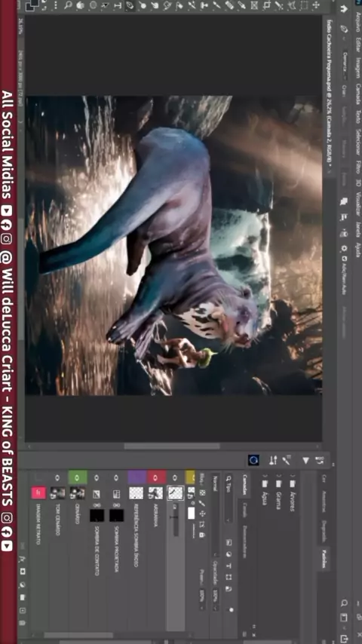Open the Normal blend mode dropdown
Image resolution: width=362 pixels, height=644 pixels.
(215, 516)
